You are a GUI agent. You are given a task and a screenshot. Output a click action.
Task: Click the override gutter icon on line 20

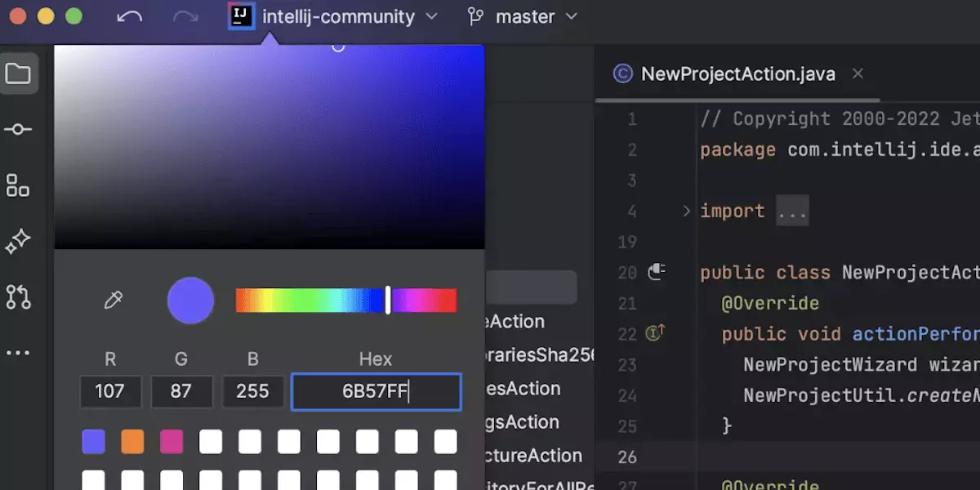coord(657,272)
